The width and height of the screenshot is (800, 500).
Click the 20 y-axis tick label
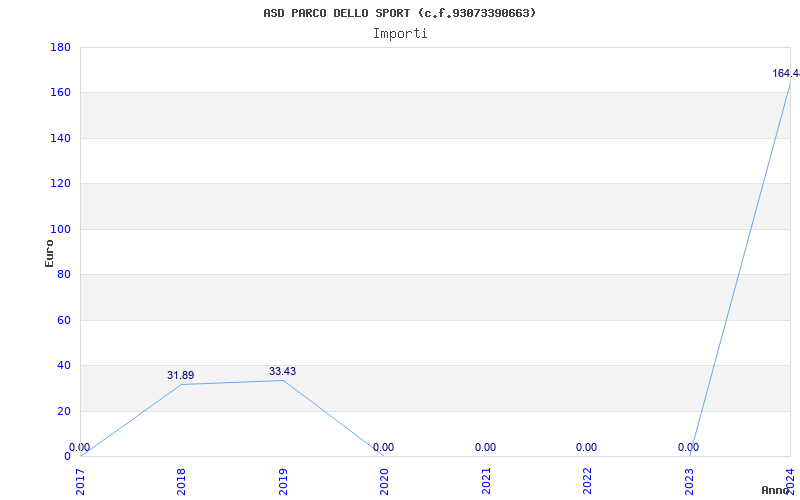pyautogui.click(x=64, y=411)
